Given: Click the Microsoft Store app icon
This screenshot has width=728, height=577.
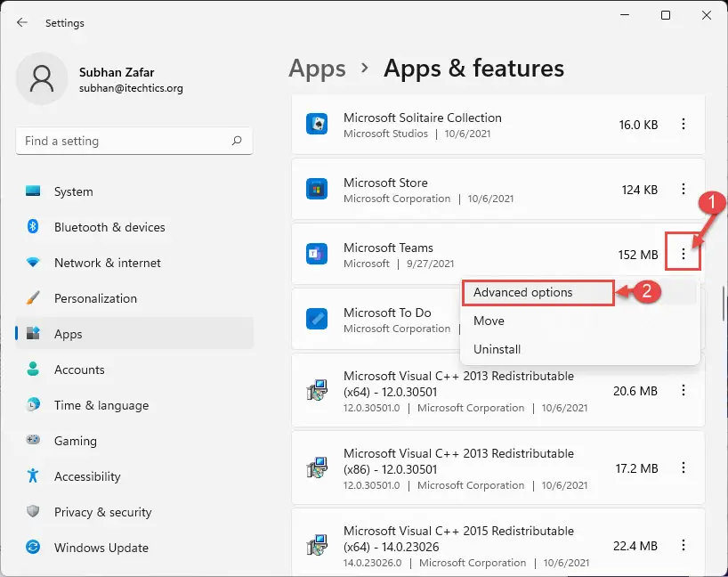Looking at the screenshot, I should (x=317, y=189).
